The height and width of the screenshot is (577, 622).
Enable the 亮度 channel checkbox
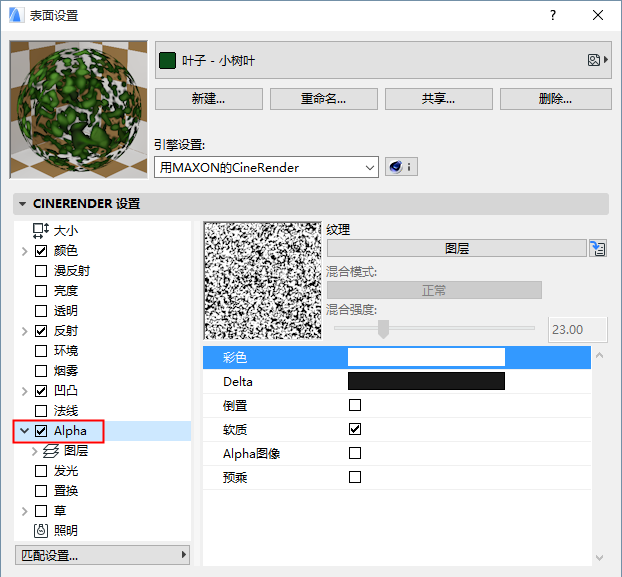41,291
